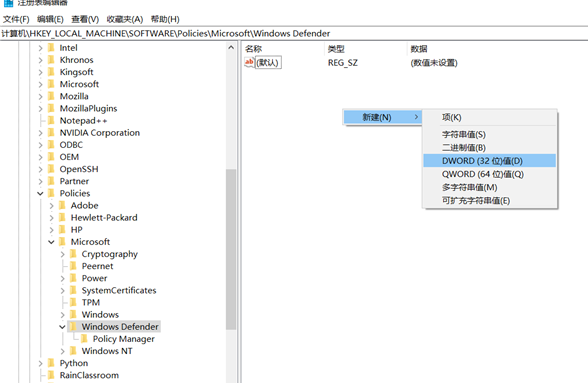
Task: Click the REG_SZ type cell
Action: pos(343,63)
